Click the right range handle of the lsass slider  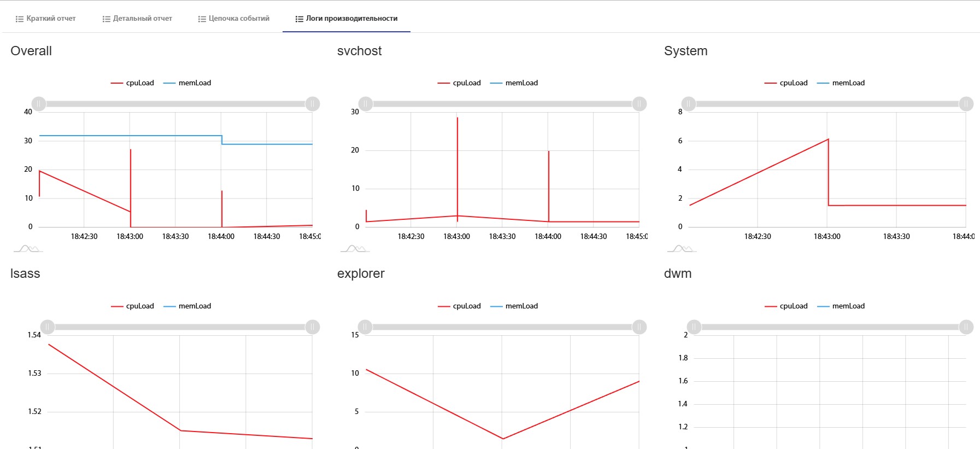(x=313, y=327)
